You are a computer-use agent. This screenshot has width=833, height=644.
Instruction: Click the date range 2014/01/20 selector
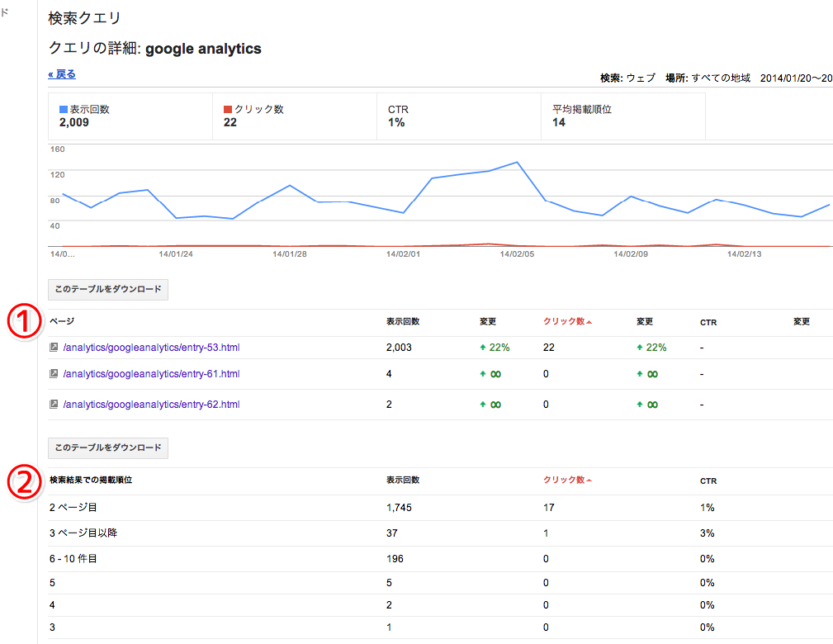coord(796,78)
